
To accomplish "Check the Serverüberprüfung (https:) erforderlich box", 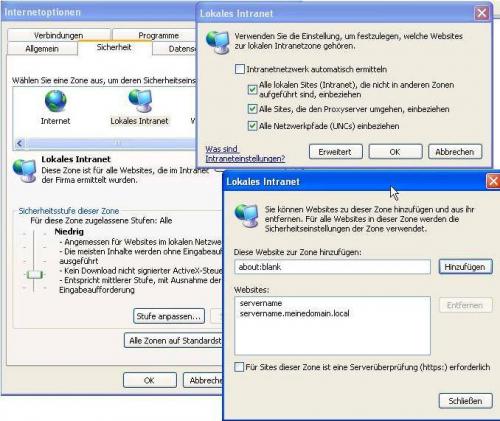I will click(x=239, y=367).
